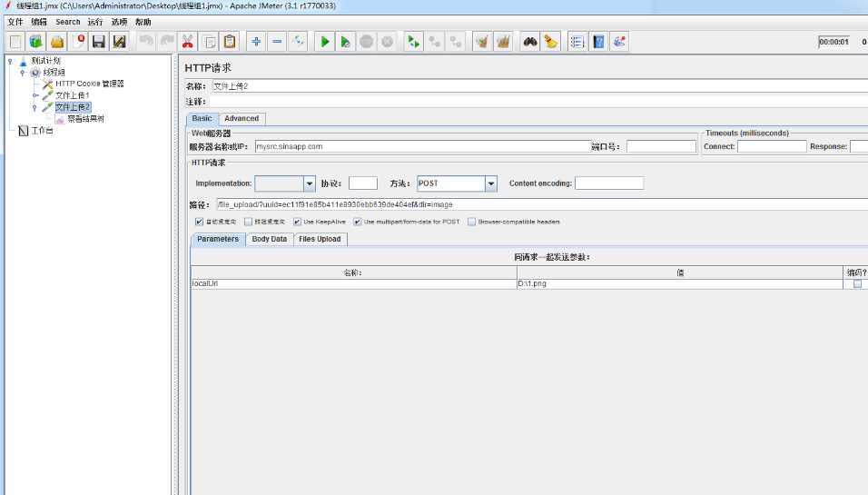Switch to the Files Upload tab

[x=320, y=239]
